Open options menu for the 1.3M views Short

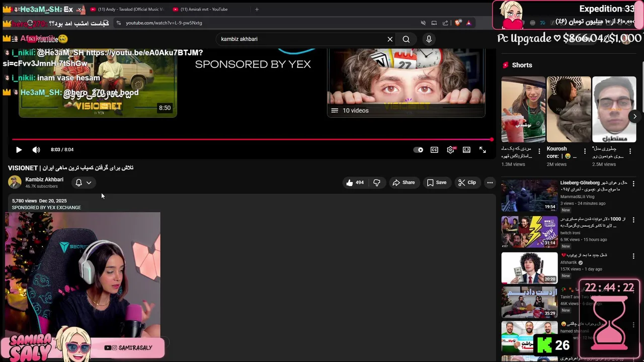[539, 151]
